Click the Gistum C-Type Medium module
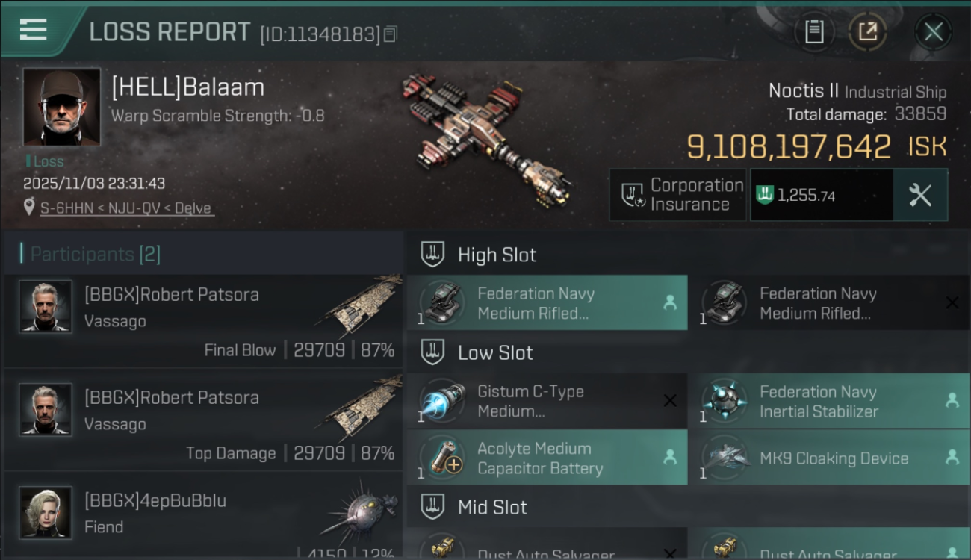 547,401
